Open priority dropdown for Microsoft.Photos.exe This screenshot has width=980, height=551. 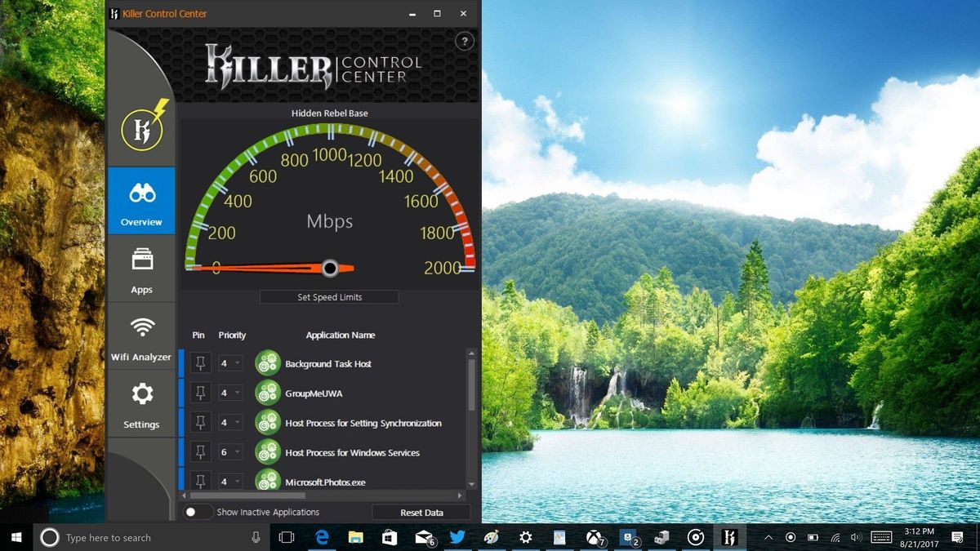pos(230,481)
